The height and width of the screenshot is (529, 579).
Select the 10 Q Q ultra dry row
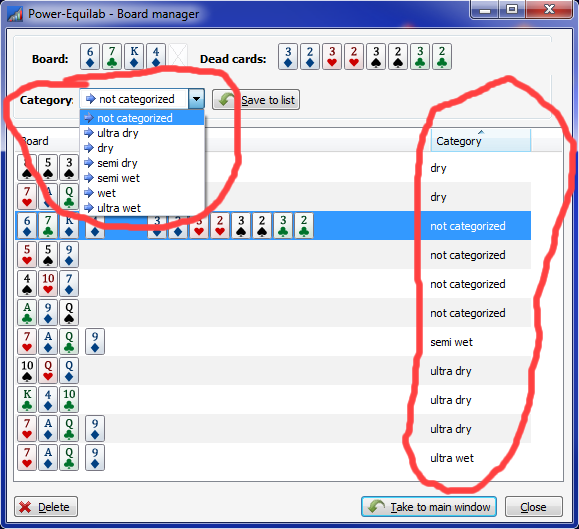(x=273, y=371)
